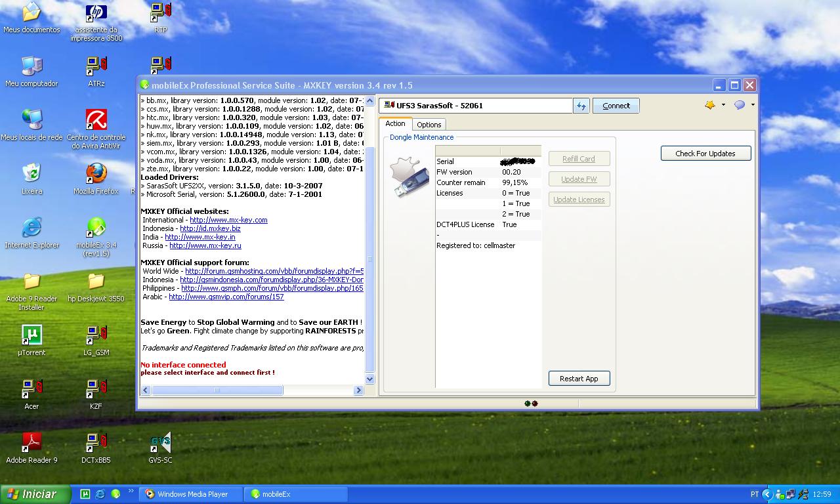Screen dimensions: 840x504
Task: Open the Indonesia id.mxkey.biz link
Action: [x=210, y=228]
